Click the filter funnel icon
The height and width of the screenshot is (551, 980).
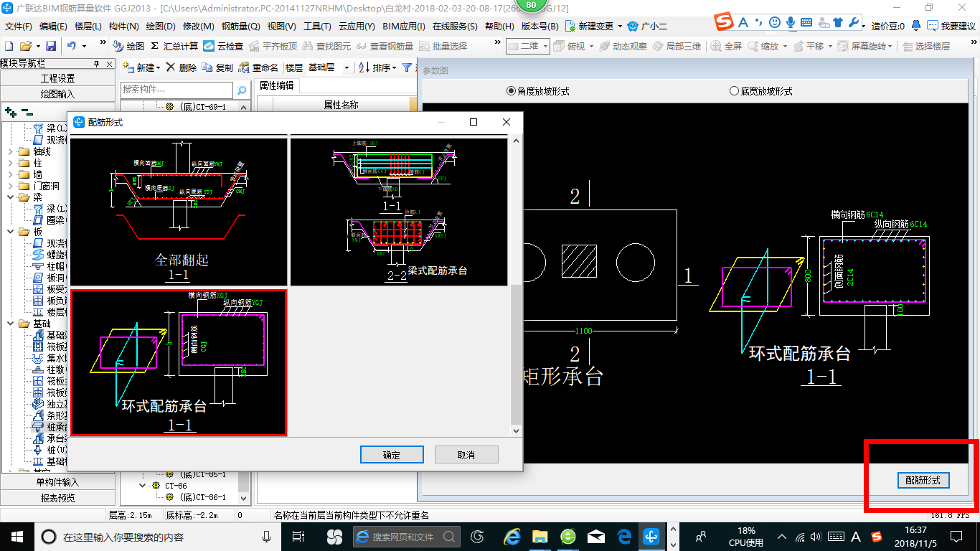point(407,67)
